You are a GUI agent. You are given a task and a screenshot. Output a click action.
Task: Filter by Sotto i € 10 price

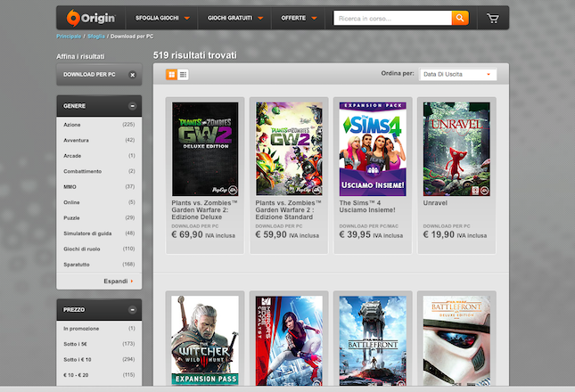[x=99, y=359]
